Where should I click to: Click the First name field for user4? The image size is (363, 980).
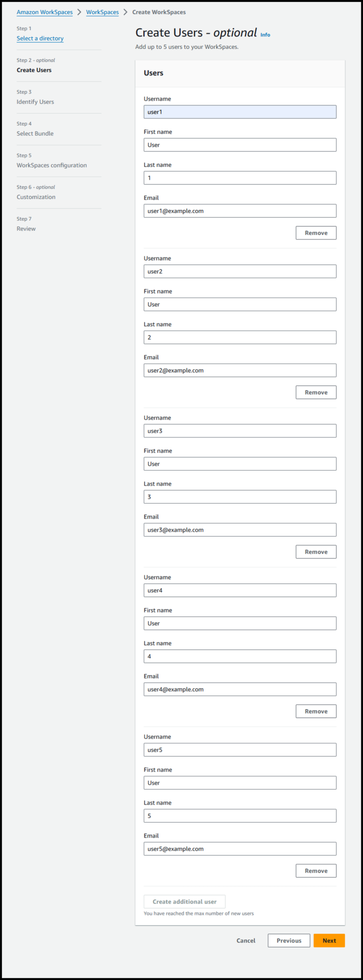pyautogui.click(x=240, y=623)
